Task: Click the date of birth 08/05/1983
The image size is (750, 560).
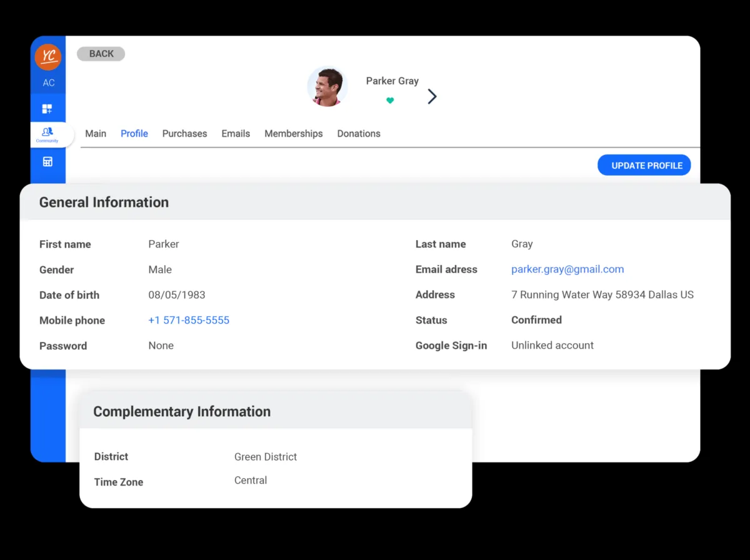Action: click(177, 295)
